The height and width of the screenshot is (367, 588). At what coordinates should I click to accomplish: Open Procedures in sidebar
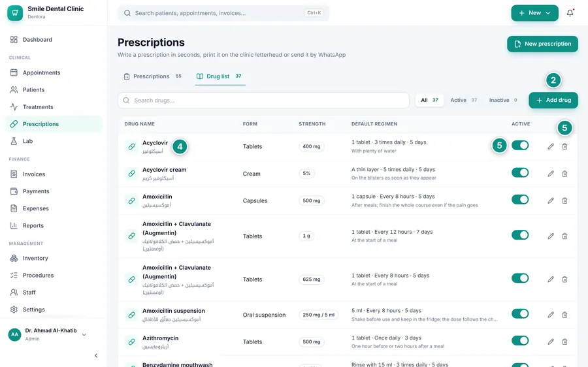[x=54, y=276]
